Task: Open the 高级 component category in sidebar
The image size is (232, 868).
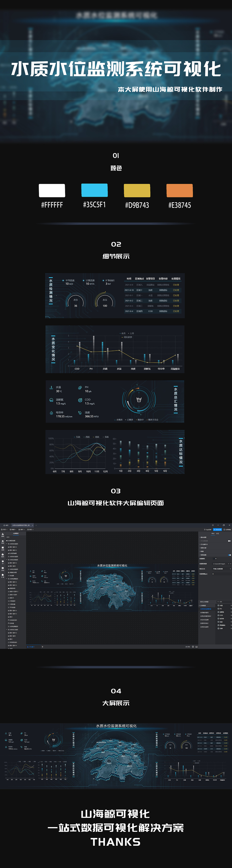Action: (3, 542)
